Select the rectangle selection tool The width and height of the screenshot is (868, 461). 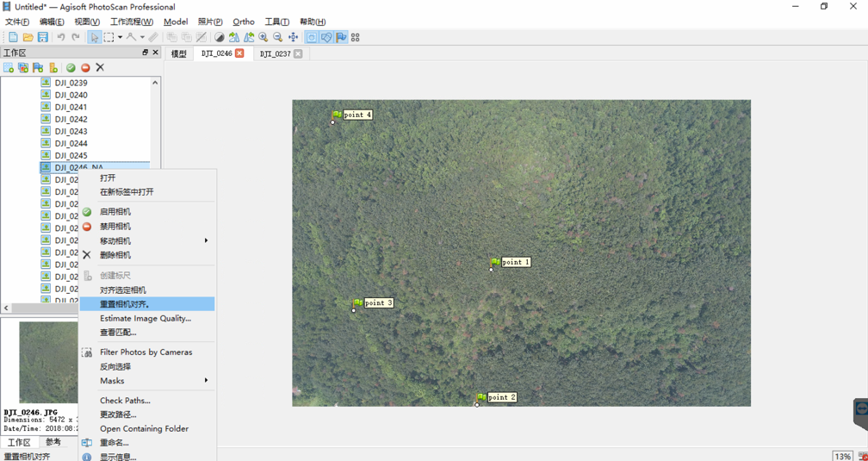[x=109, y=37]
